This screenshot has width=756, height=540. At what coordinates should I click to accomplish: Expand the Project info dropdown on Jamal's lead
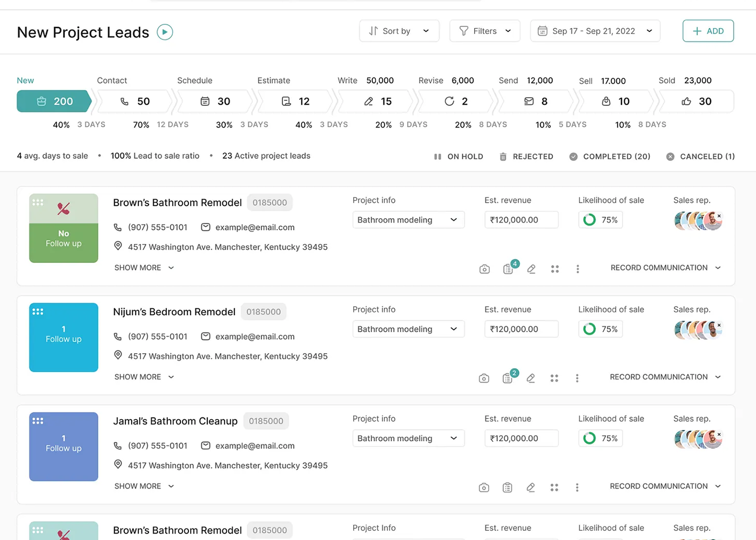(x=408, y=438)
